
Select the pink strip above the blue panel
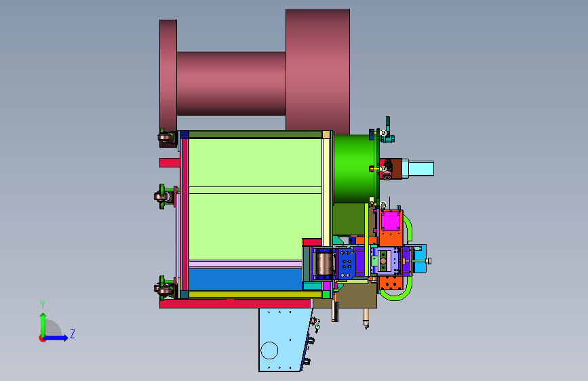[246, 264]
